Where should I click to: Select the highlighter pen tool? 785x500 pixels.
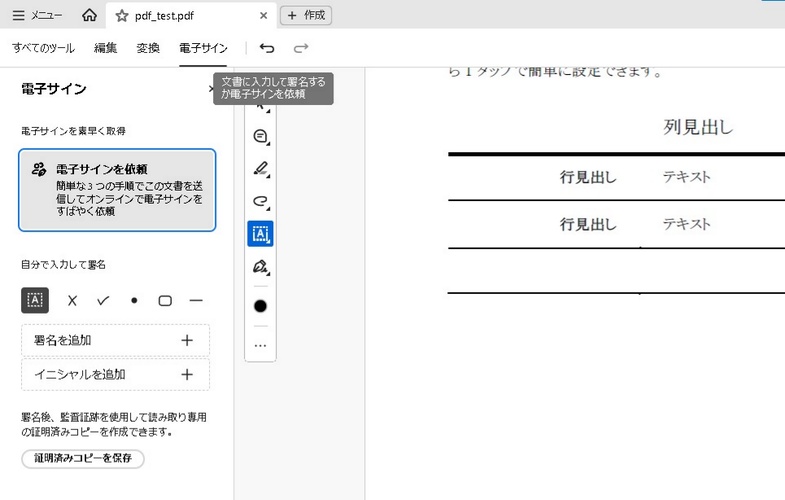coord(260,169)
